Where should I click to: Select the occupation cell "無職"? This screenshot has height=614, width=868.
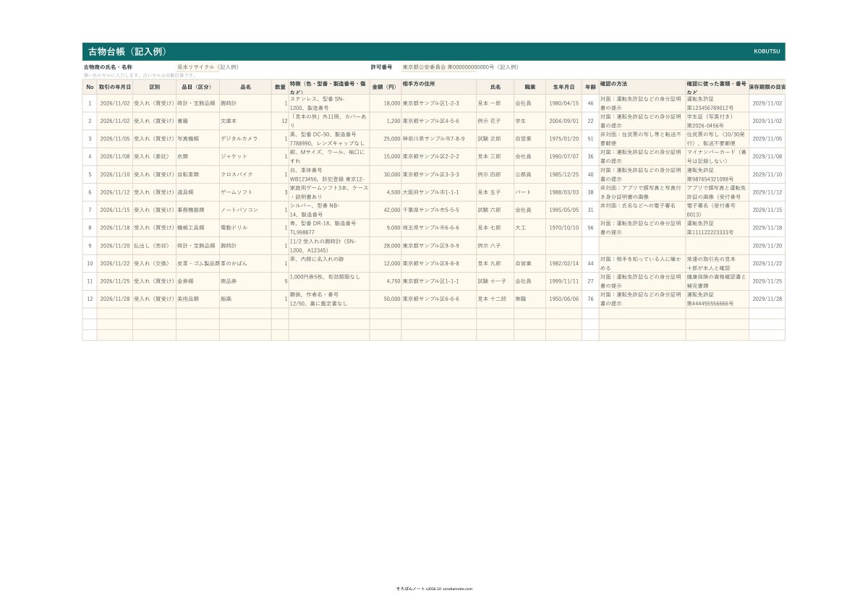530,299
